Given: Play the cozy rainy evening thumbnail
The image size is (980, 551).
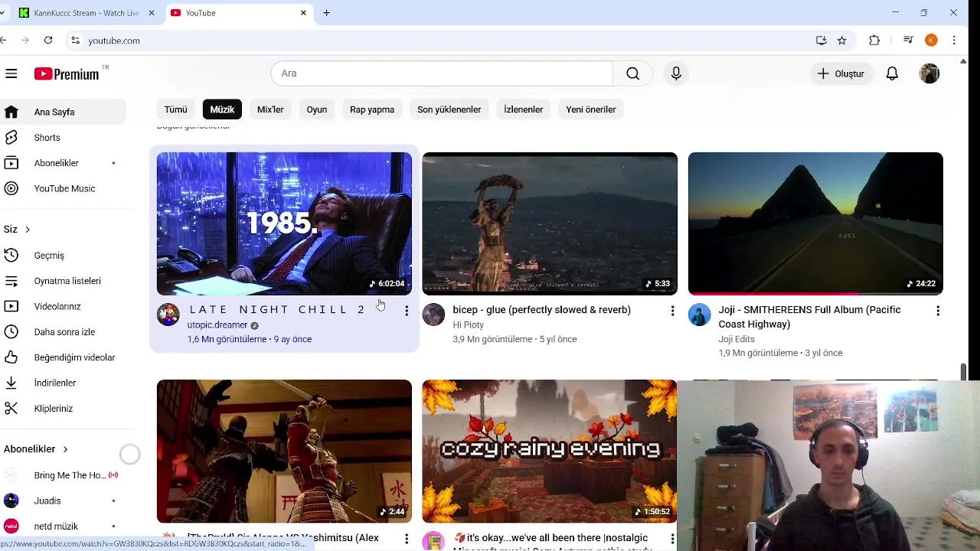Looking at the screenshot, I should [x=550, y=452].
